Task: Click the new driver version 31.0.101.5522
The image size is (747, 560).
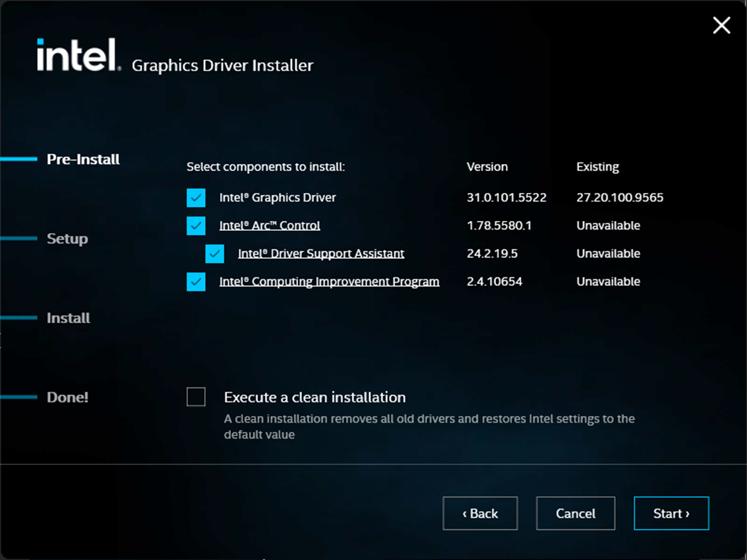Action: [x=506, y=198]
